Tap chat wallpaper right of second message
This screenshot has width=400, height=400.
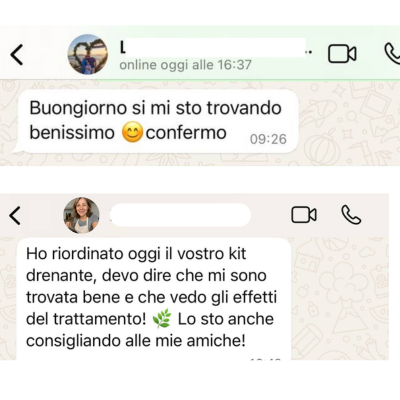pos(340,298)
